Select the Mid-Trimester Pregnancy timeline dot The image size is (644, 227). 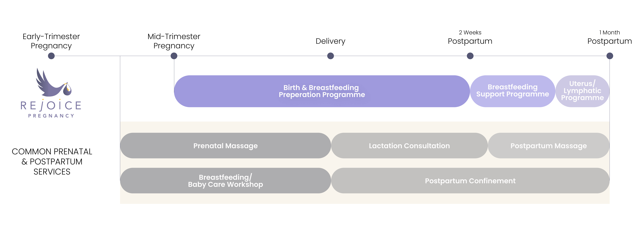174,56
